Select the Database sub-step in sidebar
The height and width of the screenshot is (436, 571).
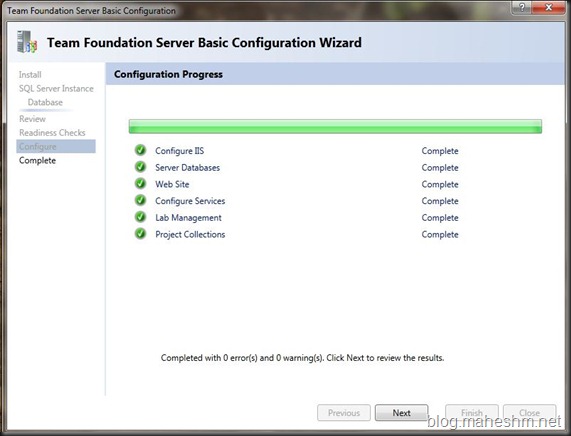pyautogui.click(x=45, y=102)
